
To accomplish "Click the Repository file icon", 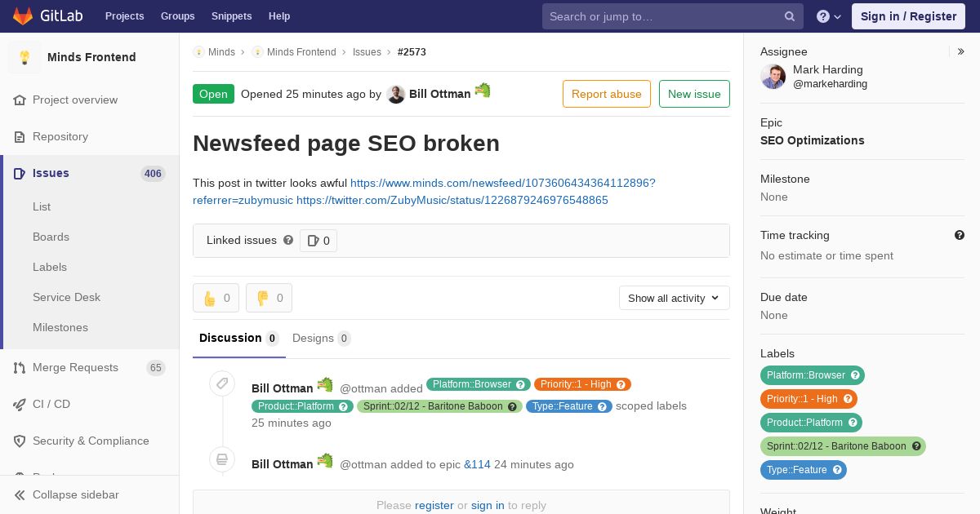I will click(20, 136).
